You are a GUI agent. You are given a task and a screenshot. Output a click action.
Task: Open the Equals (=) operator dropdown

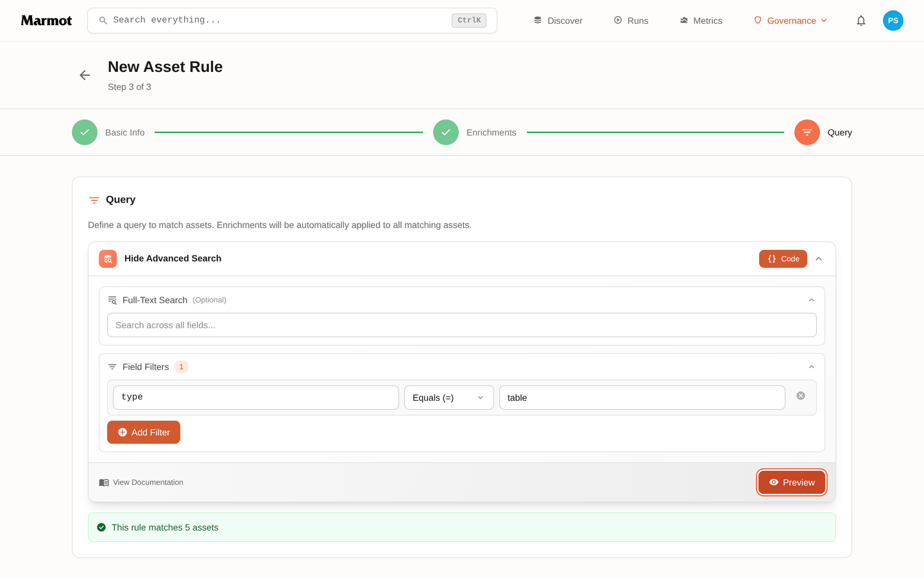(449, 398)
